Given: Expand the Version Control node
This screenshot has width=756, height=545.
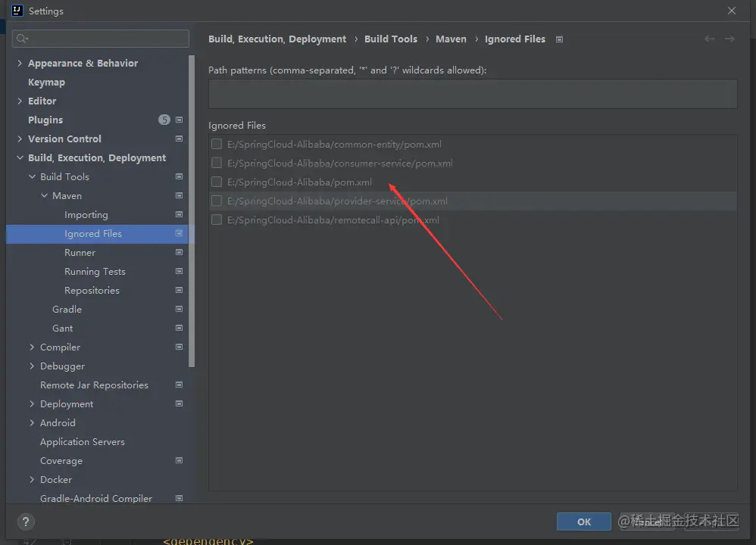Looking at the screenshot, I should (x=20, y=139).
